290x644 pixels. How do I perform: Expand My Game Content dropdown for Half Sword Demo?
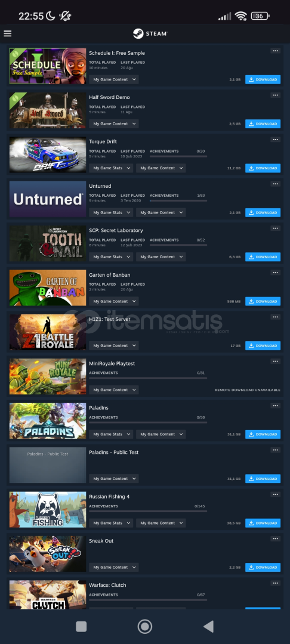coord(114,123)
